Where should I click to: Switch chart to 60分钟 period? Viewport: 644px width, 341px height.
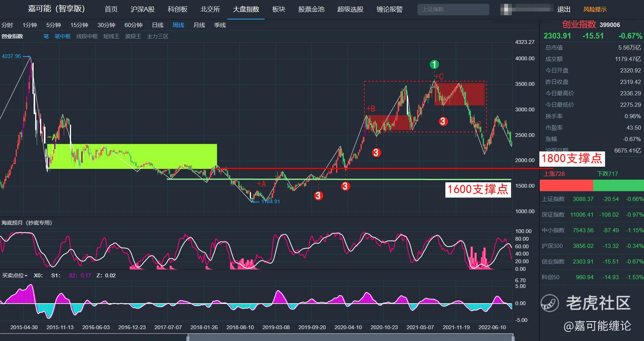pos(133,25)
